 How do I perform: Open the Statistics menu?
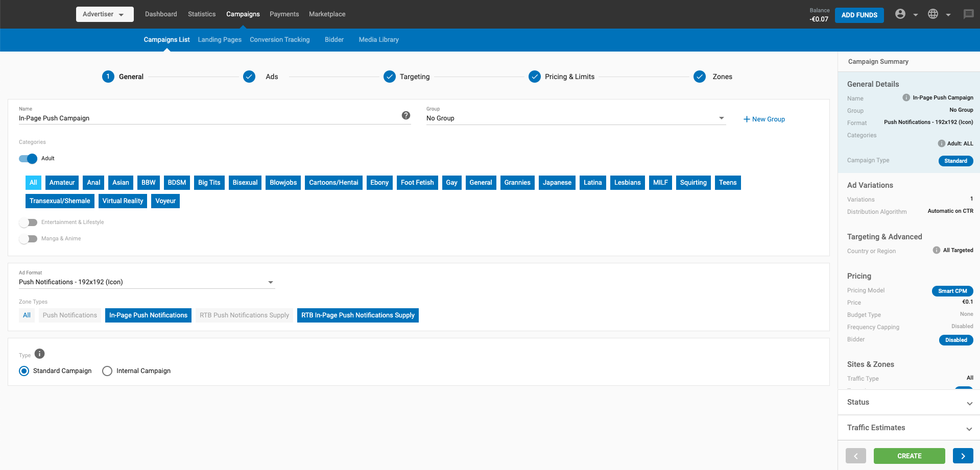(x=202, y=14)
